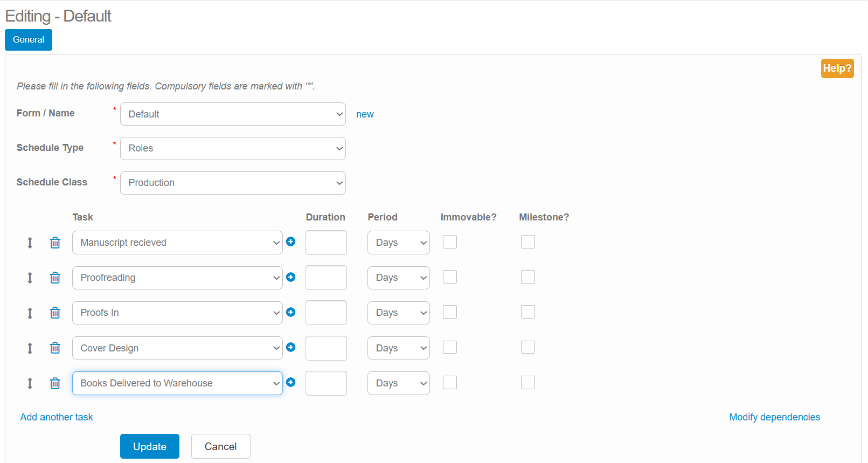Check Milestone for Books Delivered to Warehouse
This screenshot has height=463, width=868.
click(x=528, y=383)
